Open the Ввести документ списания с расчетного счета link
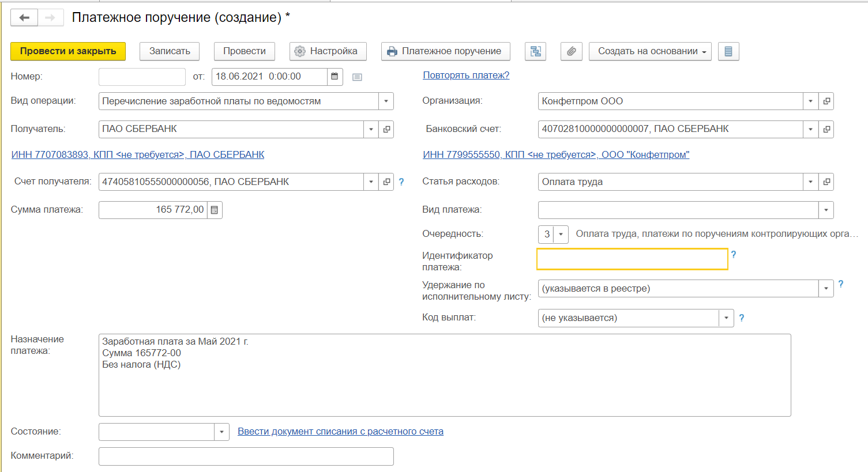 (x=340, y=432)
